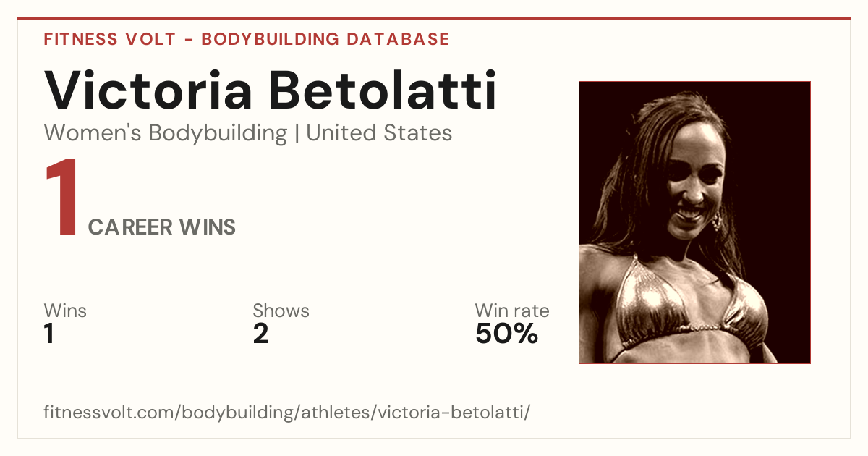Click the word Victoria in the title

[x=148, y=90]
